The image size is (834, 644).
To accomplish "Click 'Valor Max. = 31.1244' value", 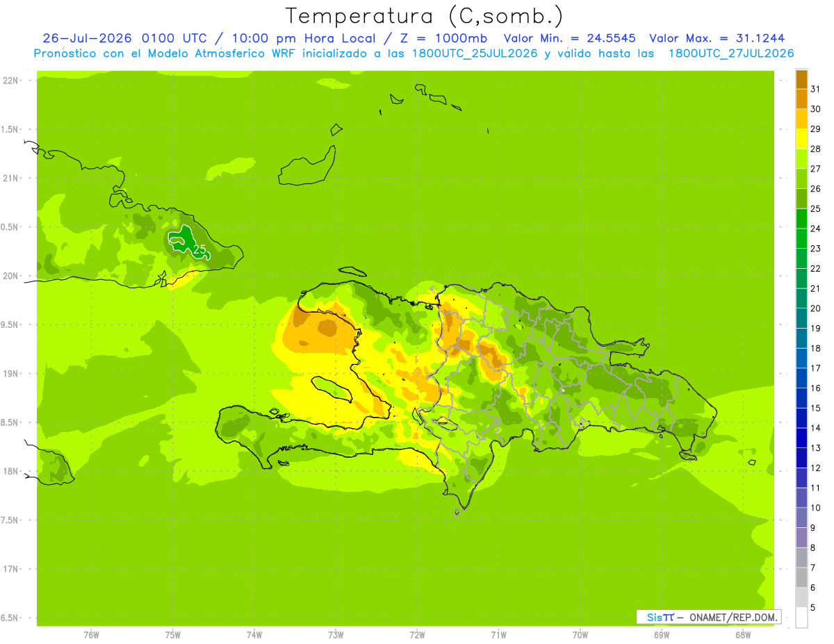I will click(717, 38).
